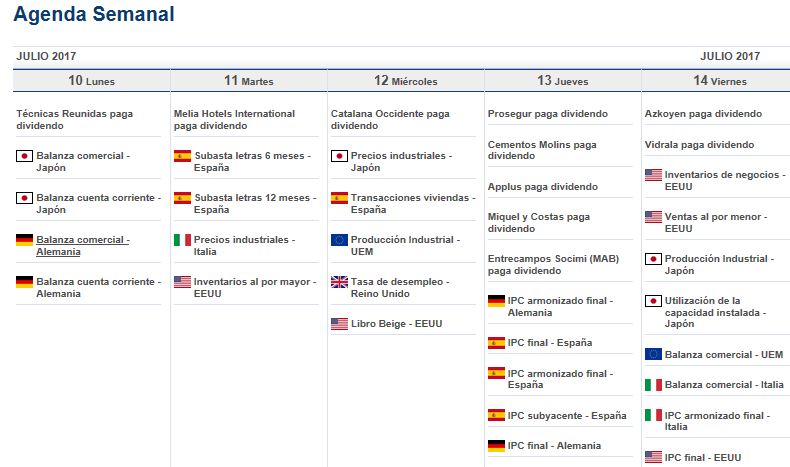This screenshot has height=467, width=790.
Task: Click Japan flag beside Balanza comercial - Japón
Action: pyautogui.click(x=24, y=156)
